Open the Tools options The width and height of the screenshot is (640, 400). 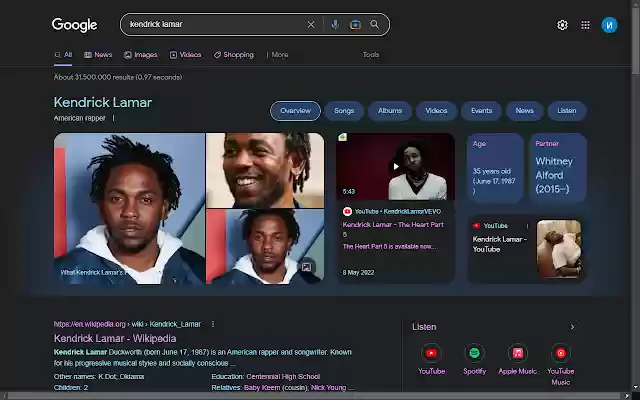tap(371, 55)
